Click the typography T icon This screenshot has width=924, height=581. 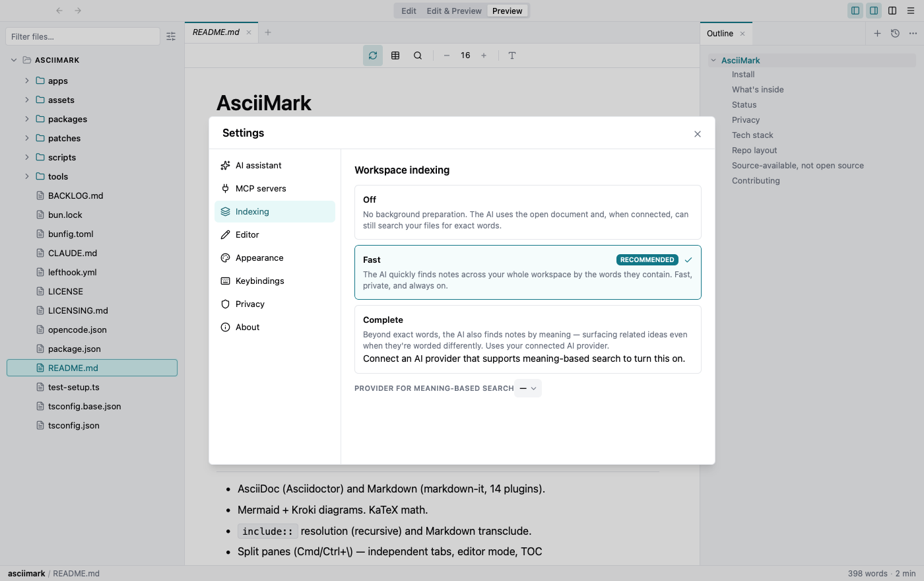coord(512,55)
